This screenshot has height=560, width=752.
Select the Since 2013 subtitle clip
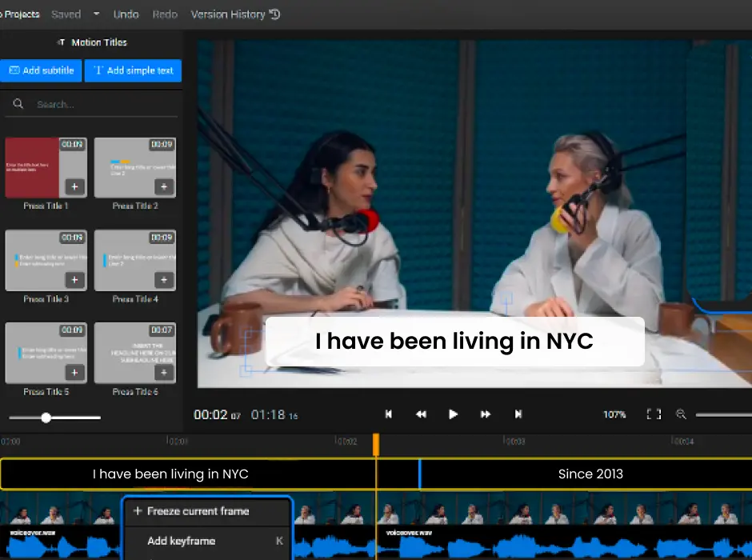(590, 474)
